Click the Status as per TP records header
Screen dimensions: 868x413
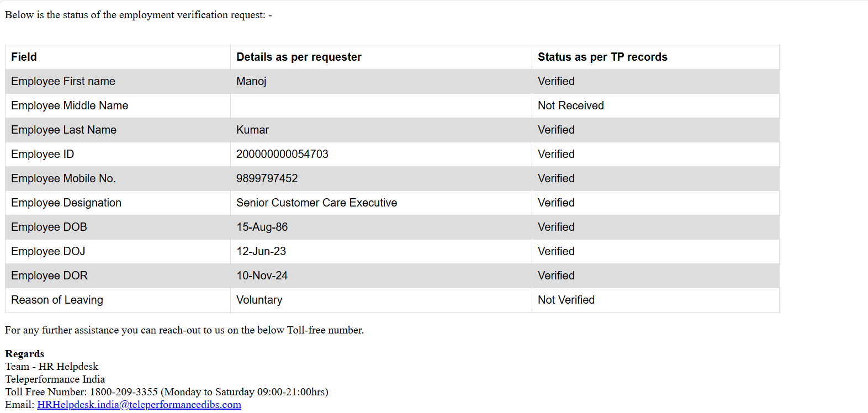[x=602, y=57]
